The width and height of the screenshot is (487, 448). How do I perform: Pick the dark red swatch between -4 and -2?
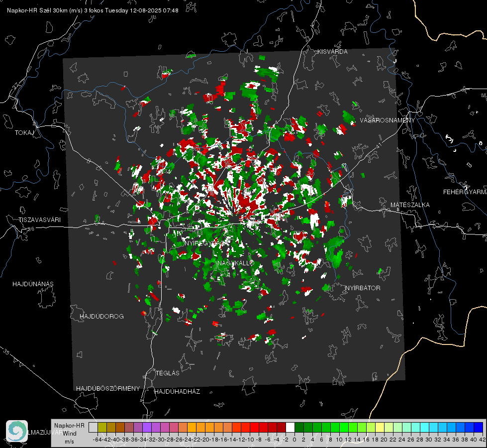[281, 427]
